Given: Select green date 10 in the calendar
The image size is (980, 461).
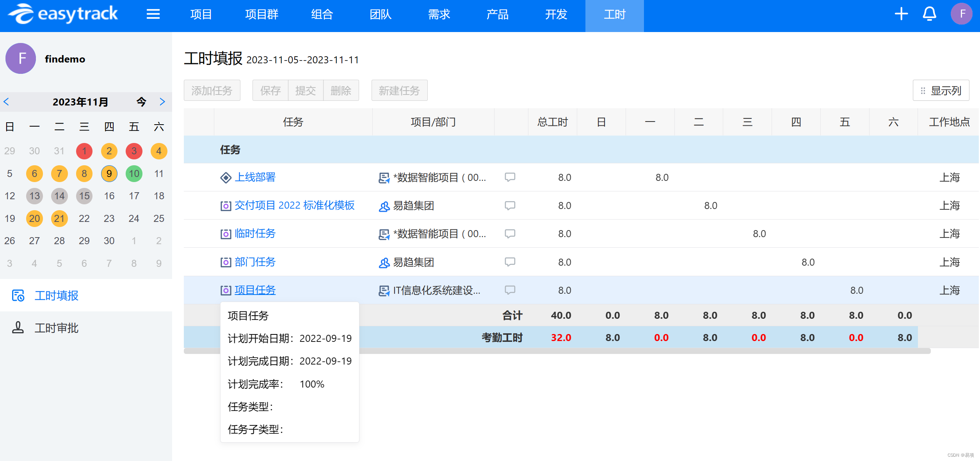Looking at the screenshot, I should tap(134, 173).
